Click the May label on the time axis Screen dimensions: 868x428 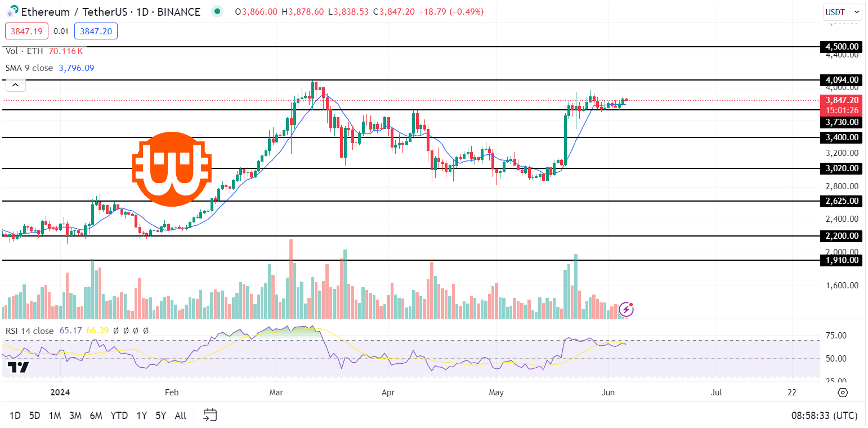[496, 392]
